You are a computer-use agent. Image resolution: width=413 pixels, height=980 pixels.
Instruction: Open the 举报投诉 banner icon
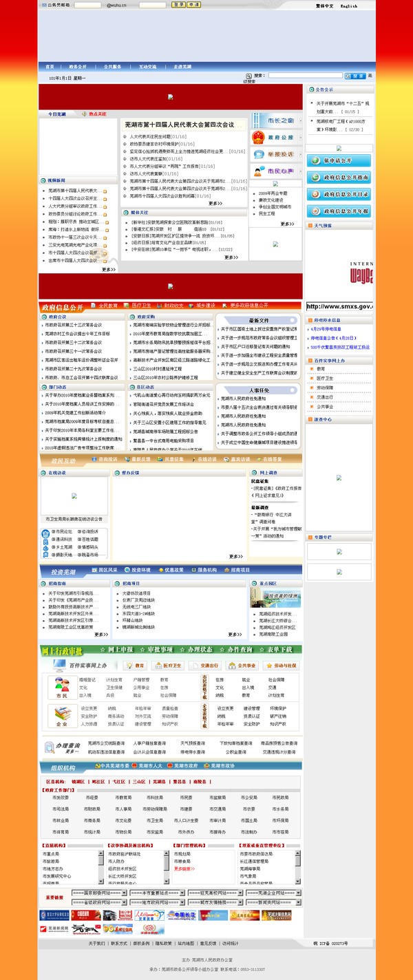click(x=275, y=154)
